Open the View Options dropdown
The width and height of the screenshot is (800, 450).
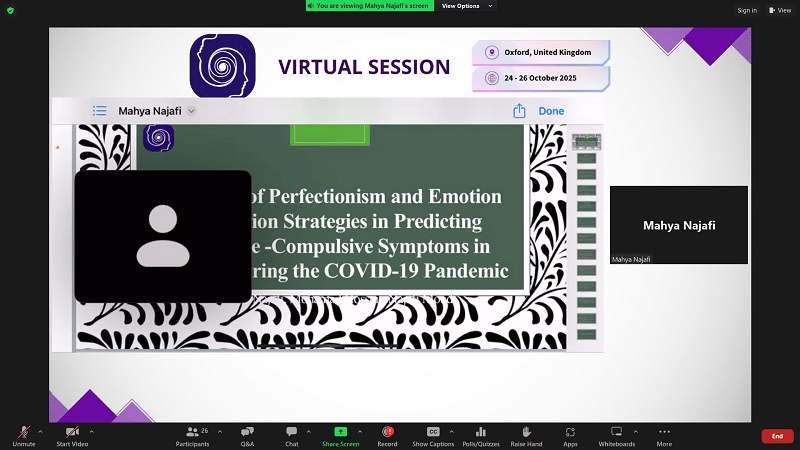click(464, 6)
